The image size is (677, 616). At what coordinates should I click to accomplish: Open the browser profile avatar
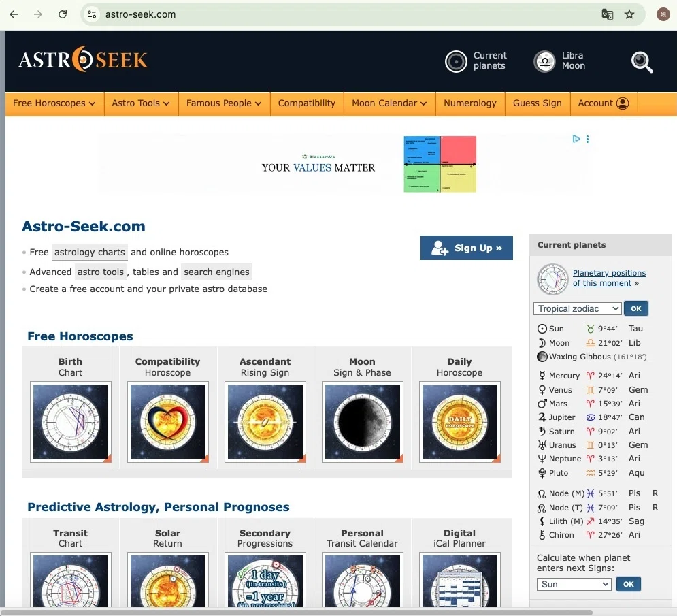(663, 14)
